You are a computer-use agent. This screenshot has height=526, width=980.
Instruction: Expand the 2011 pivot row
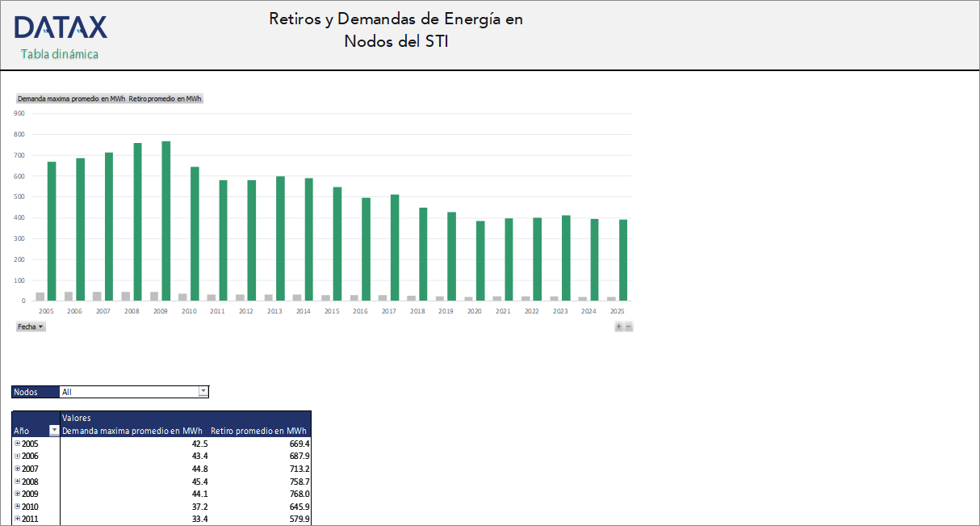(x=18, y=519)
